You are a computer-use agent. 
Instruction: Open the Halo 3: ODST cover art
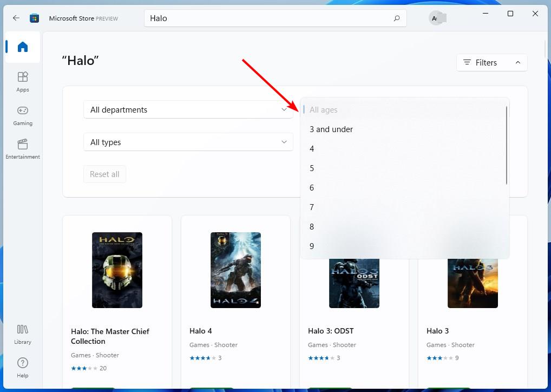(354, 283)
